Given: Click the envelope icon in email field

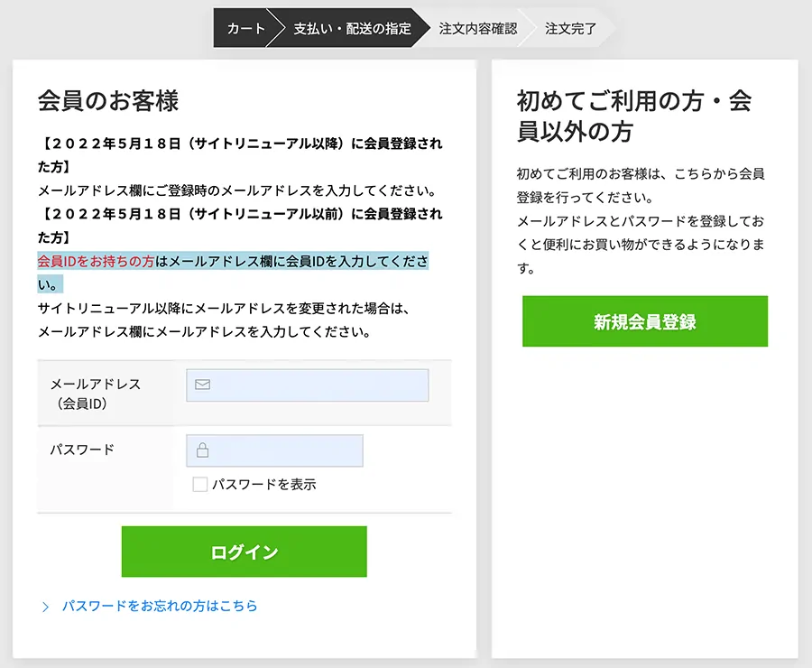Looking at the screenshot, I should tap(202, 385).
